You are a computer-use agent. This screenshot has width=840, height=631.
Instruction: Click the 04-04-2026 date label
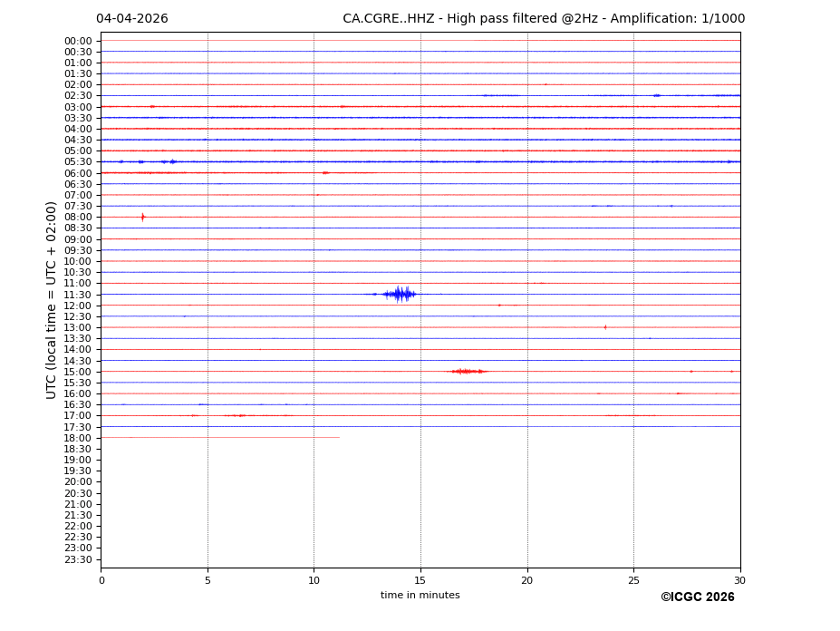(132, 19)
